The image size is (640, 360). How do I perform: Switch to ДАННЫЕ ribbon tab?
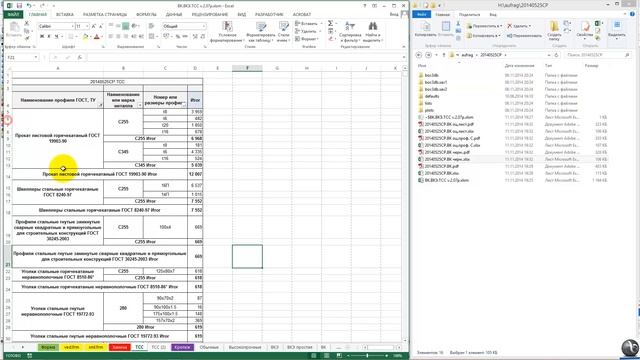point(174,14)
